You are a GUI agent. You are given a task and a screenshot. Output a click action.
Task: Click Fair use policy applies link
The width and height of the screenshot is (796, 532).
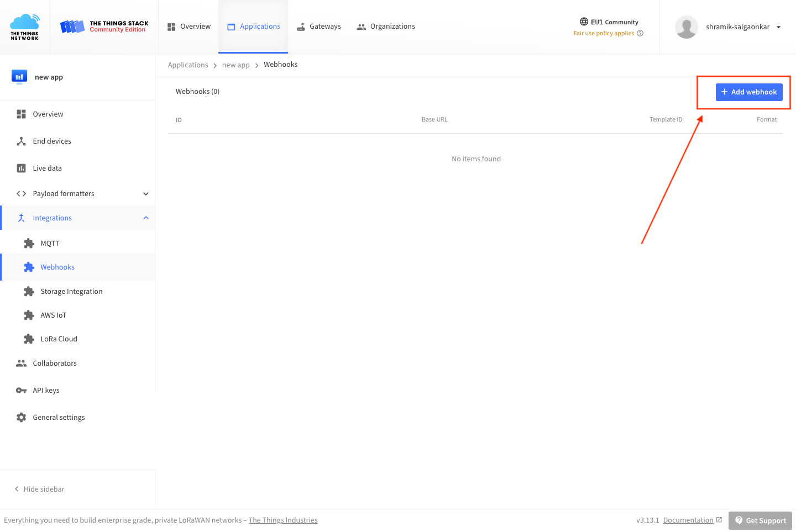pyautogui.click(x=604, y=33)
